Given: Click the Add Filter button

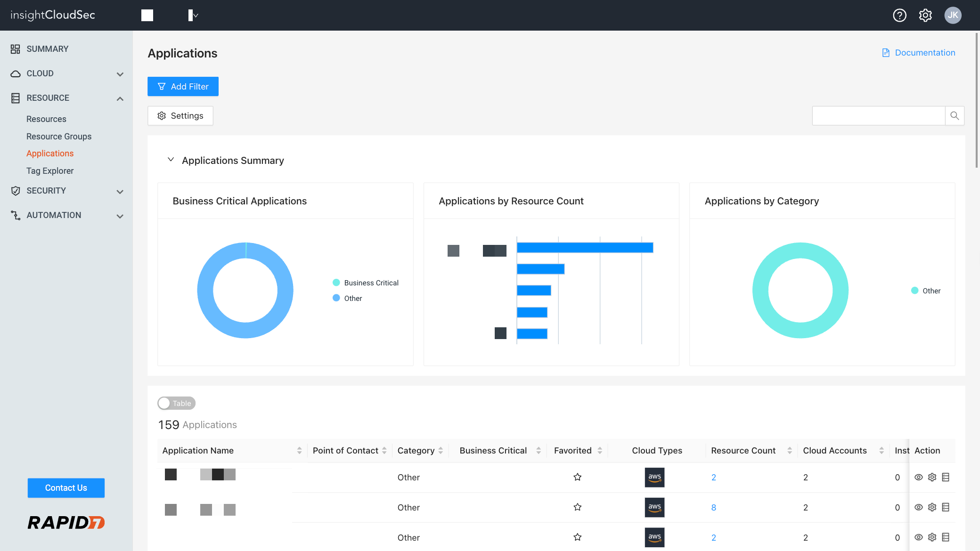Looking at the screenshot, I should coord(183,87).
